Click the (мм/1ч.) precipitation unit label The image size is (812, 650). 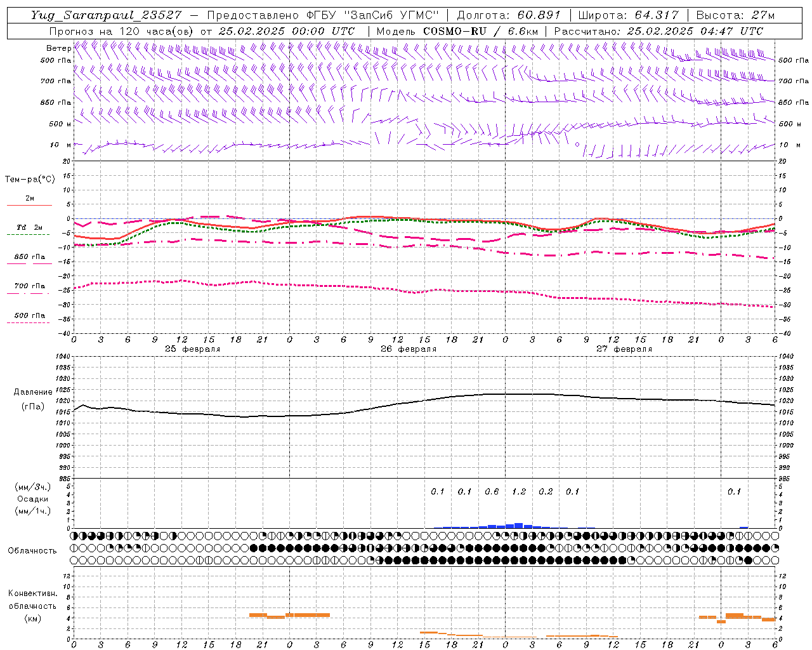click(x=33, y=511)
